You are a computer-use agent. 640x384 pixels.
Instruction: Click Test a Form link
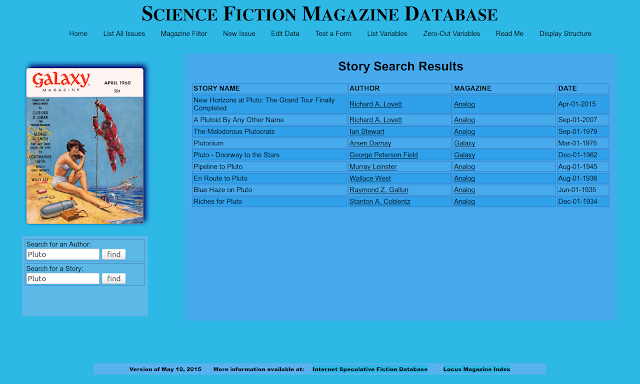click(333, 33)
